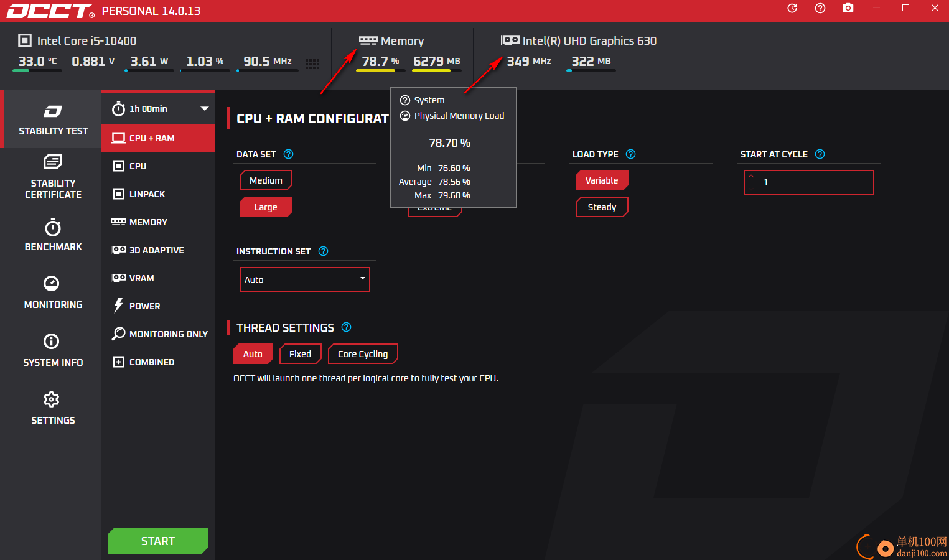Click the CPU + RAM laptop icon

(x=118, y=138)
